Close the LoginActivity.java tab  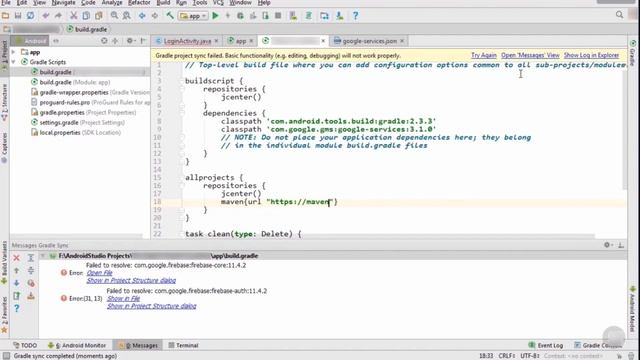click(216, 41)
